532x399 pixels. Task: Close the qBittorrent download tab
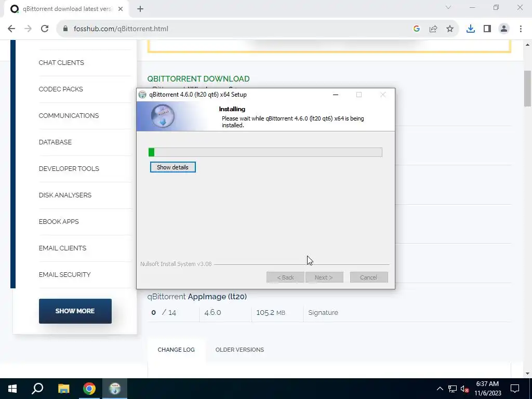point(121,9)
